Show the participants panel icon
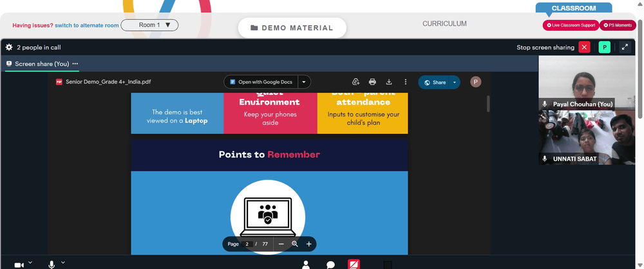The image size is (644, 269). (305, 264)
